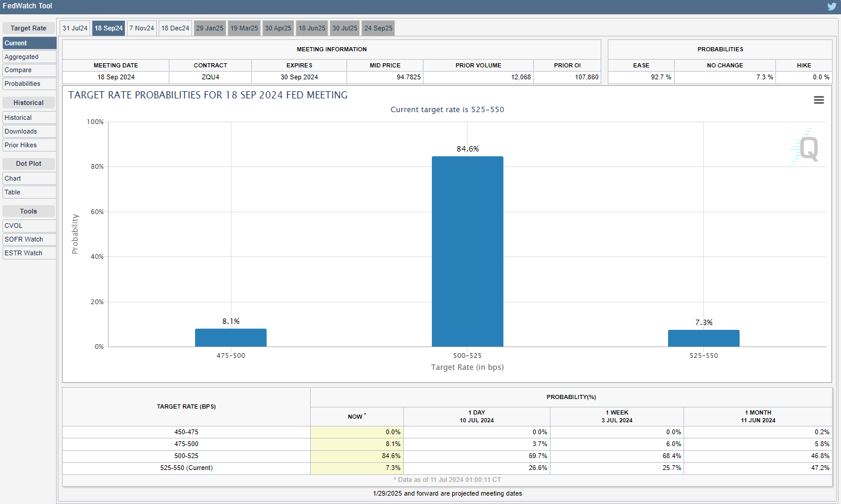Open the Prior Hikes page
Viewport: 841px width, 504px height.
pyautogui.click(x=29, y=145)
